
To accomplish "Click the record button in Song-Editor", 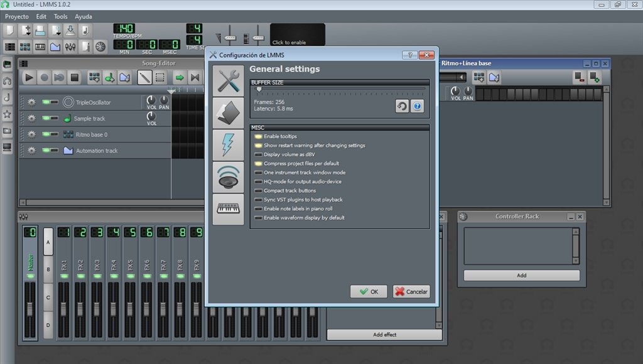I will pos(45,77).
